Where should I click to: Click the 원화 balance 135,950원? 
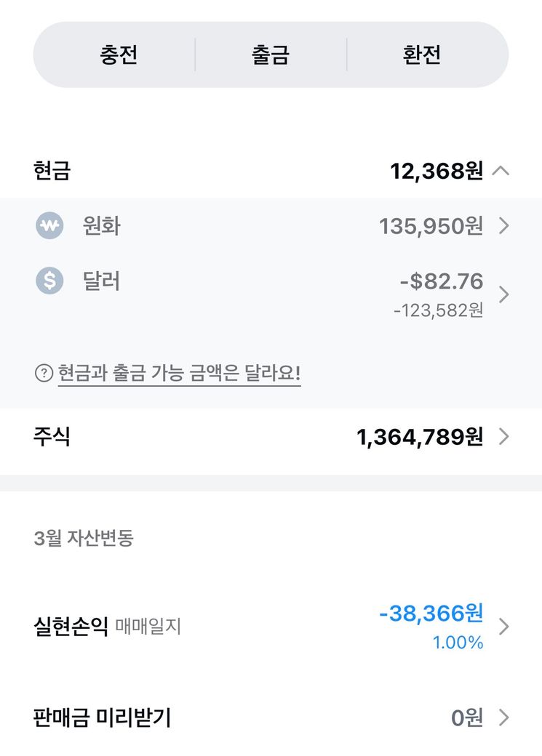click(431, 227)
